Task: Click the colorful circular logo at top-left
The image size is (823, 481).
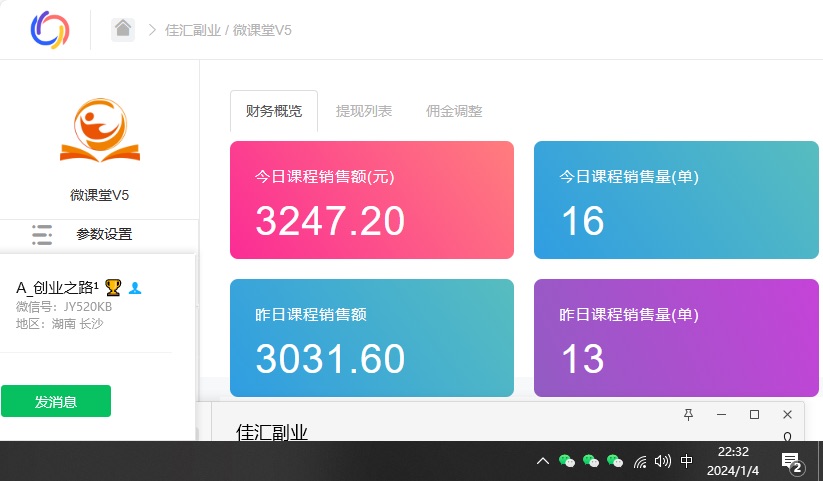Action: click(49, 29)
